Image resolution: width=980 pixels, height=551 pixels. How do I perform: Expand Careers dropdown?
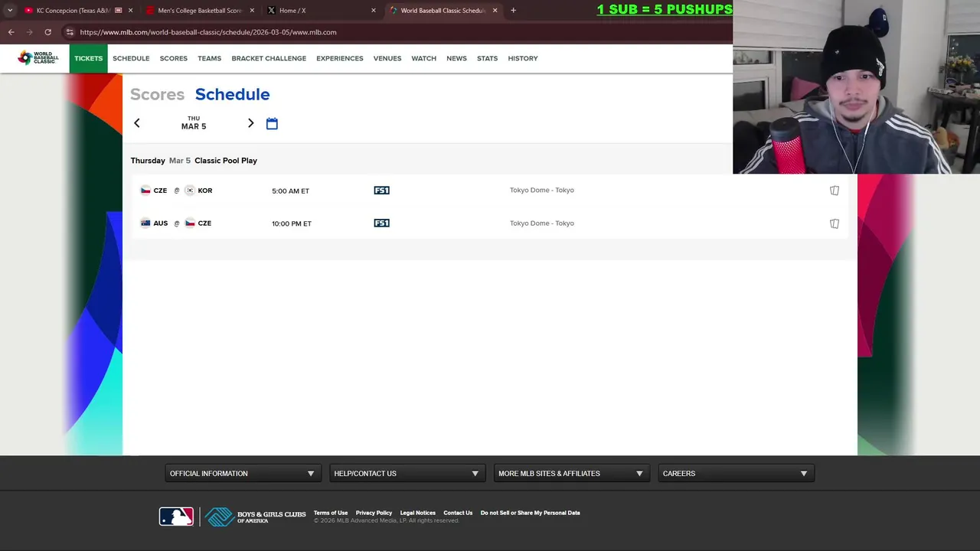(736, 474)
